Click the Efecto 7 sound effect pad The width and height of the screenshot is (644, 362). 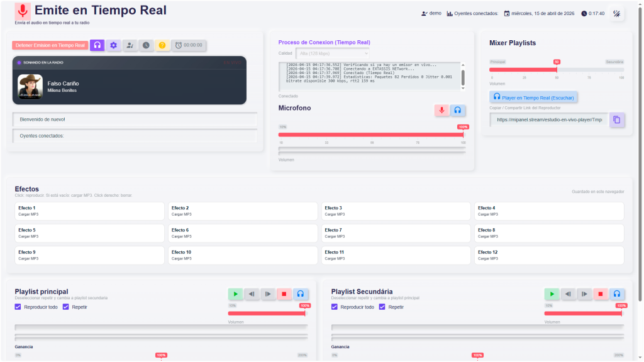(396, 233)
